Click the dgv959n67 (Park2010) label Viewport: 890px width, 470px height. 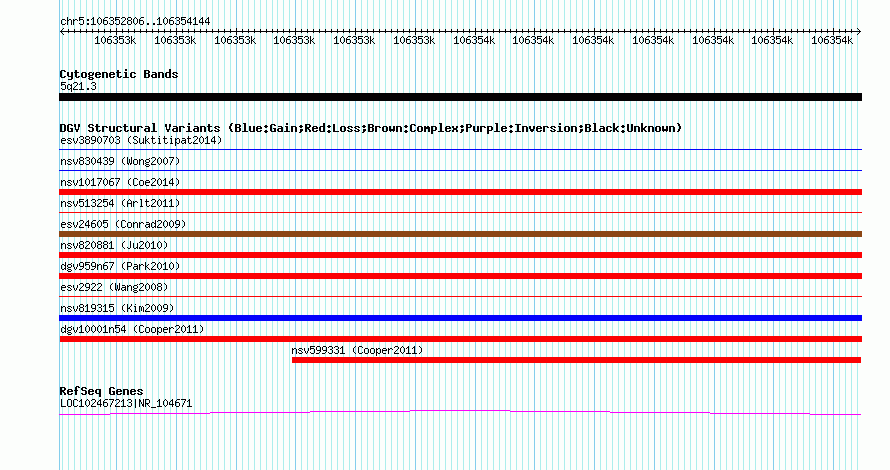click(x=120, y=266)
